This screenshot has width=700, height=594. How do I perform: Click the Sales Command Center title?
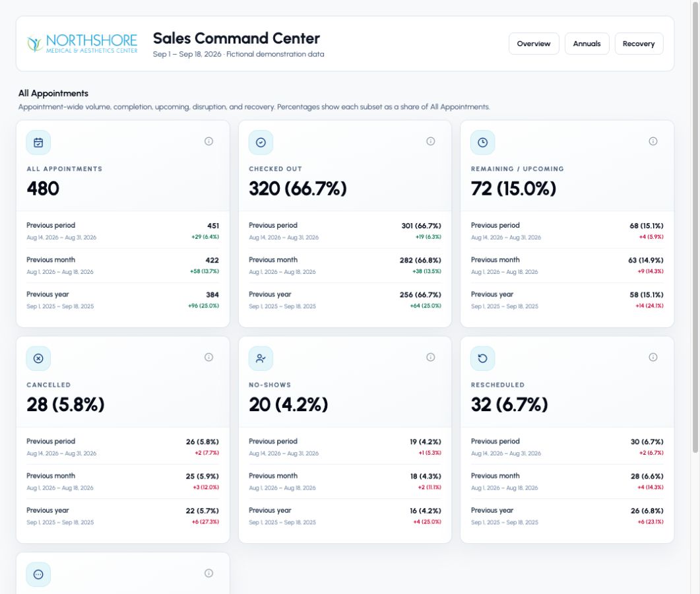(236, 38)
